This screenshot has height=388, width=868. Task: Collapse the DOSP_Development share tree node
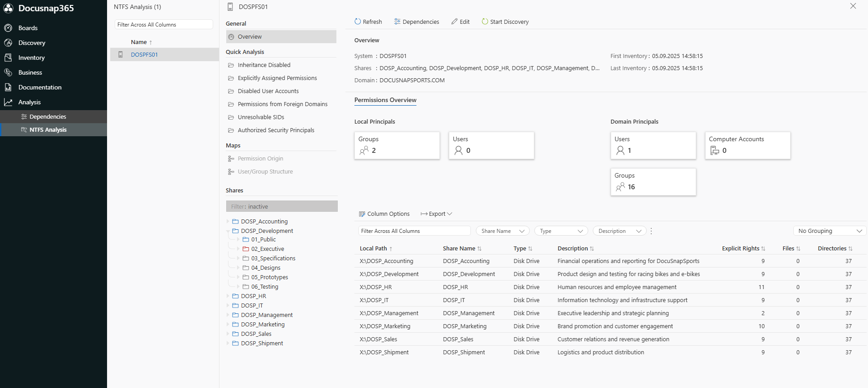pyautogui.click(x=228, y=231)
